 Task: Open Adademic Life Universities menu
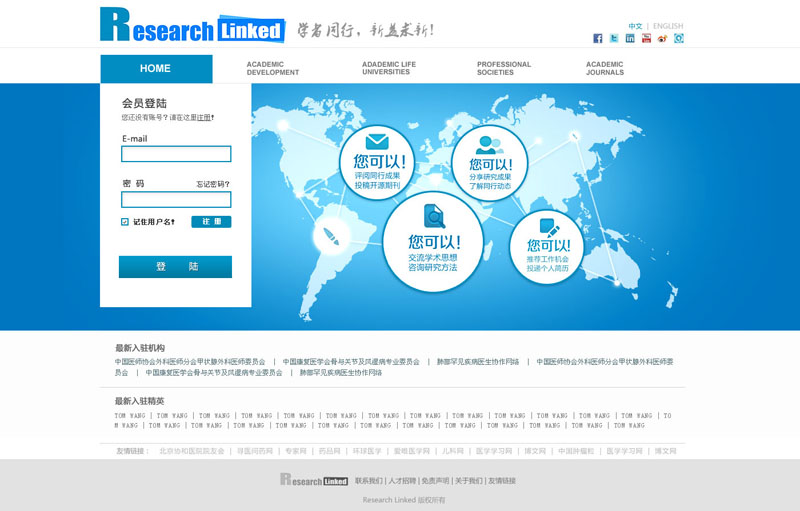click(x=389, y=68)
